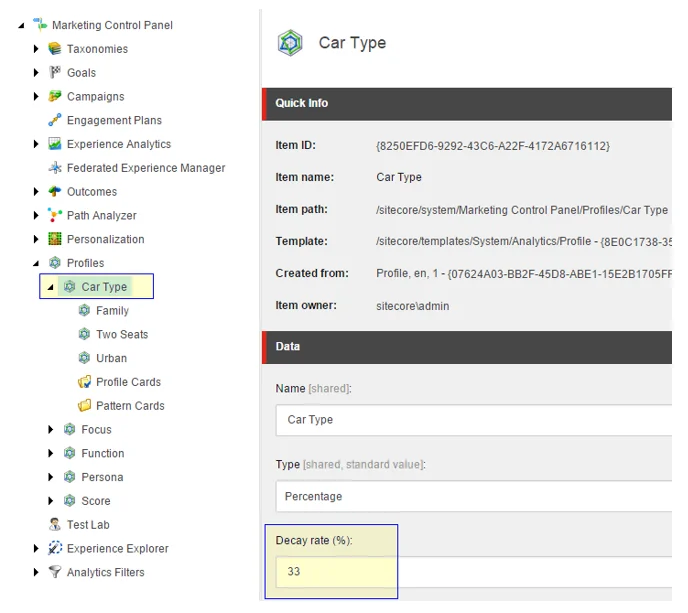
Task: Click the Persona profile icon
Action: pyautogui.click(x=69, y=477)
